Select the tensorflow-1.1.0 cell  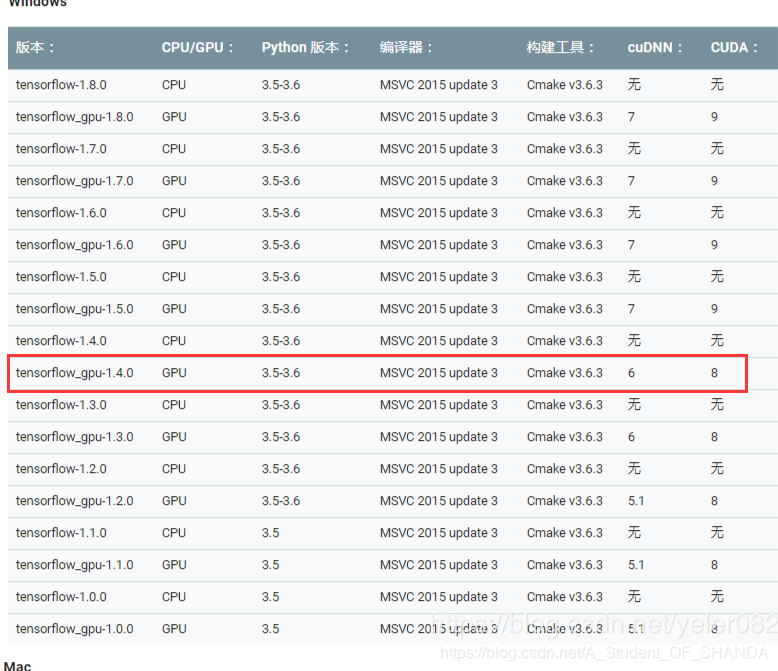click(61, 533)
